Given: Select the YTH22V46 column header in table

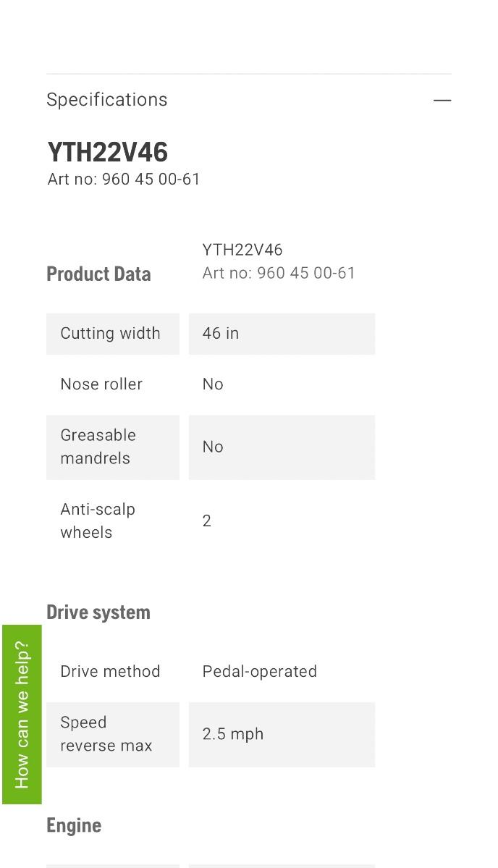Looking at the screenshot, I should (242, 250).
